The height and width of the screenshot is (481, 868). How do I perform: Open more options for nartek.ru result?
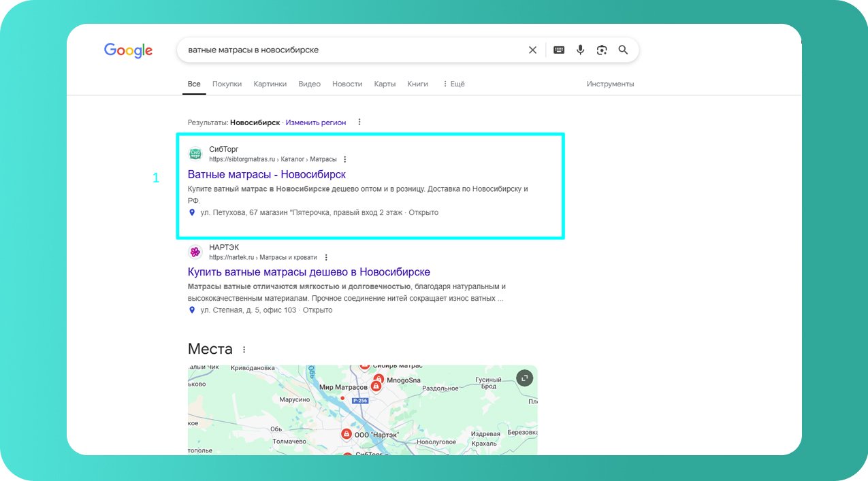325,257
